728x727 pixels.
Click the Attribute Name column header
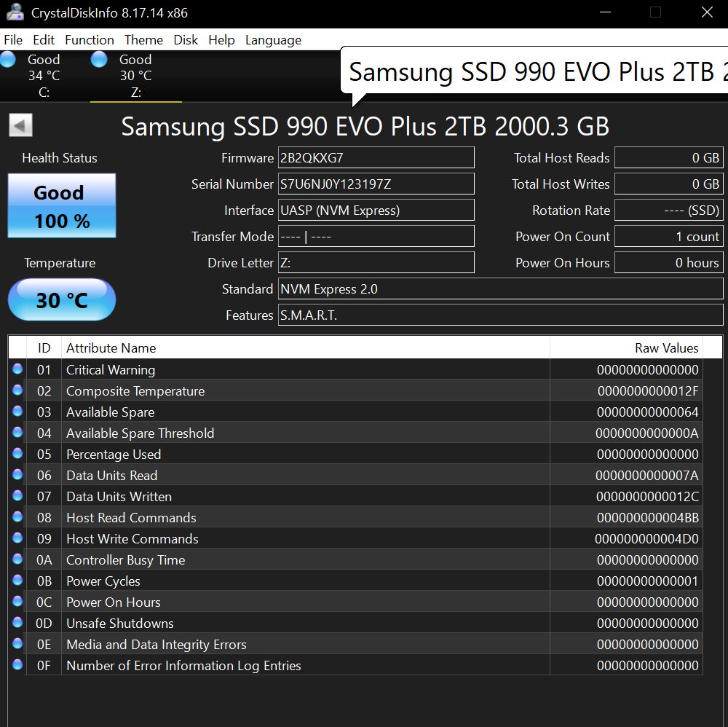click(x=306, y=347)
